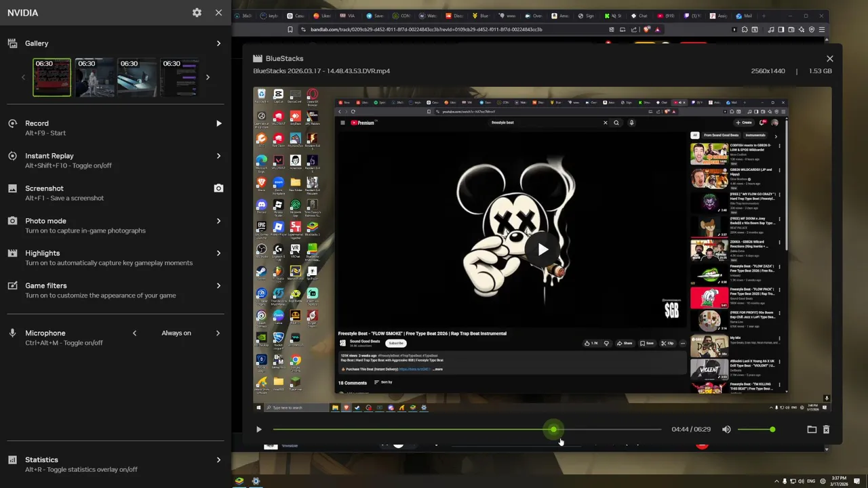Screen dimensions: 868x488
Task: Switch to the Chat browser tab
Action: 639,16
